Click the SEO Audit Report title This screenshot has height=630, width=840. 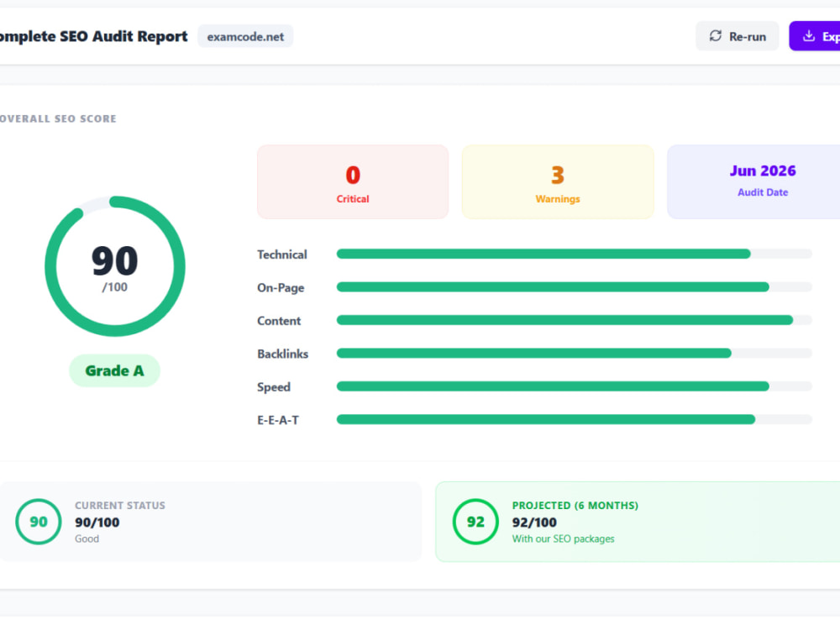pyautogui.click(x=94, y=36)
